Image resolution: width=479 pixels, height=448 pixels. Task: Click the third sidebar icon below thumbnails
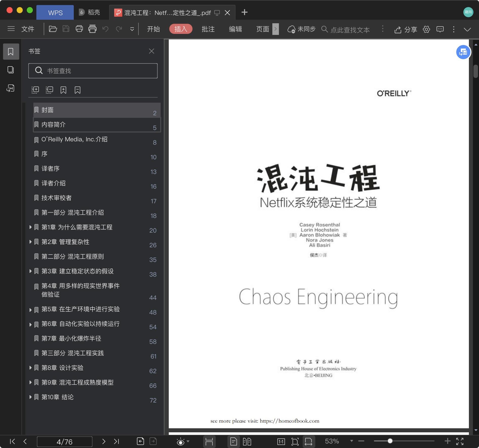[11, 88]
